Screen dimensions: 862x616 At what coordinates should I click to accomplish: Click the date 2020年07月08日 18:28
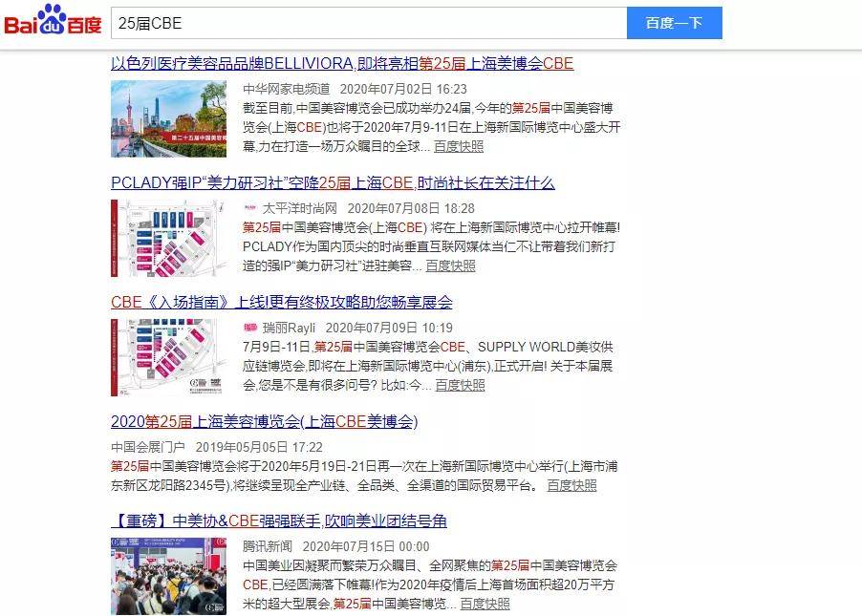411,208
